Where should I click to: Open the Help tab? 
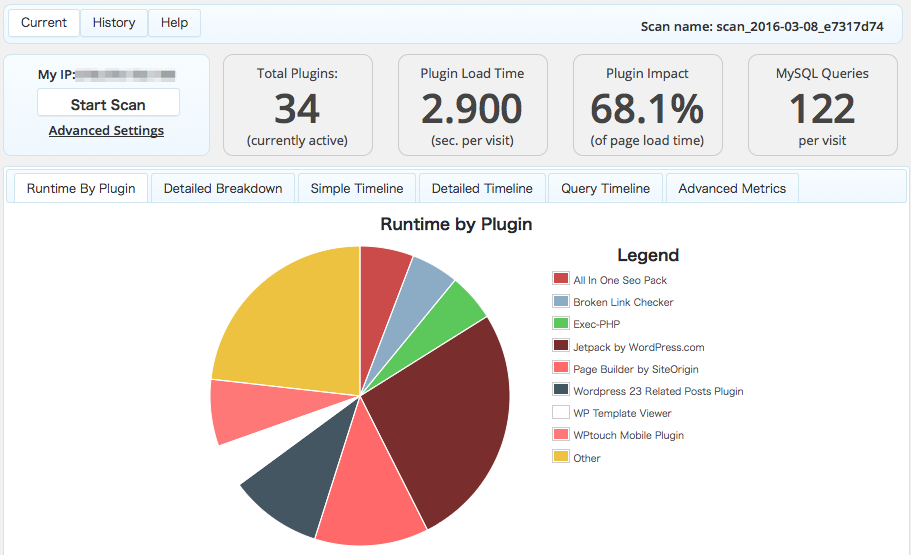[x=174, y=23]
